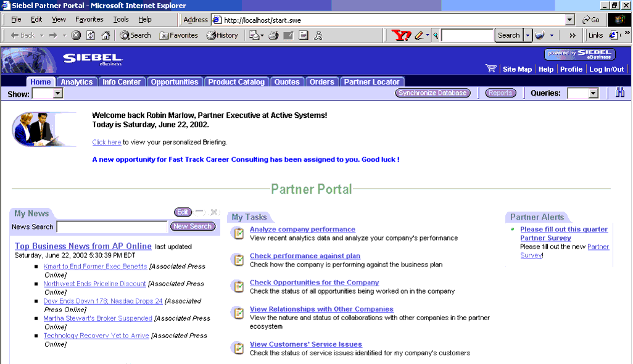The width and height of the screenshot is (633, 364).
Task: Switch to the Quotes tab
Action: click(287, 82)
